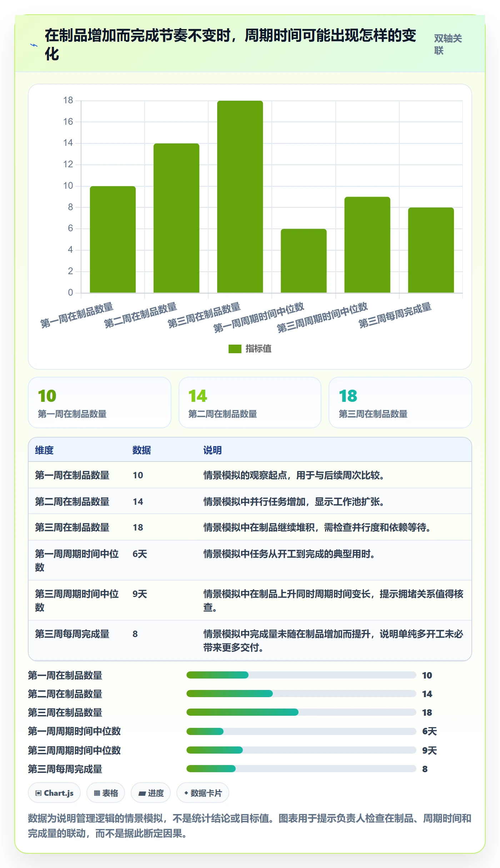This screenshot has height=868, width=500.
Task: Click the diamond icon in 数据卡片 chip
Action: 186,793
